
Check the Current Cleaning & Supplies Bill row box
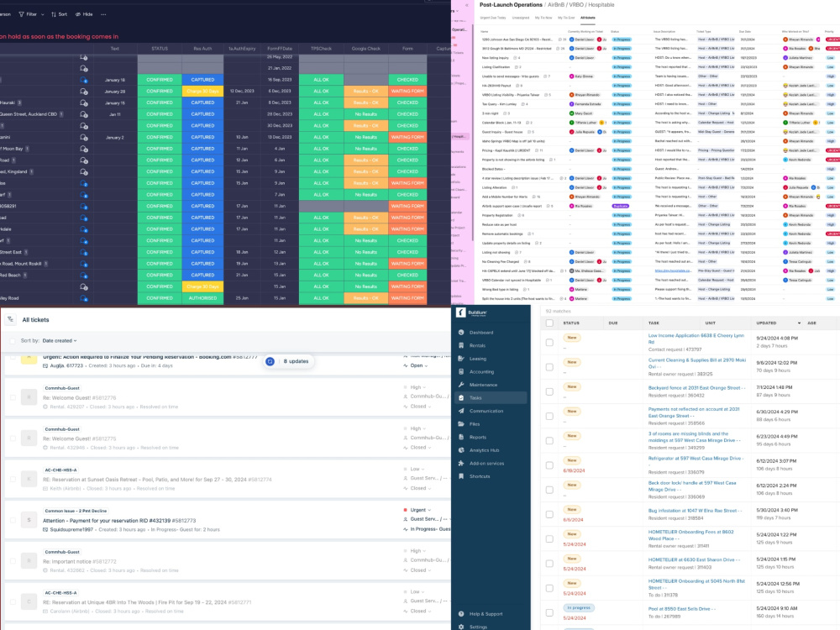point(549,367)
